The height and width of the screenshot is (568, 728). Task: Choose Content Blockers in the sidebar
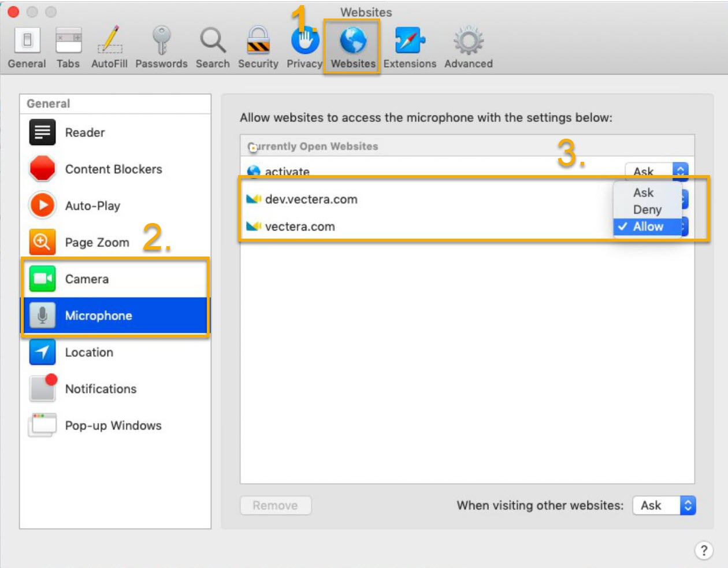point(116,169)
